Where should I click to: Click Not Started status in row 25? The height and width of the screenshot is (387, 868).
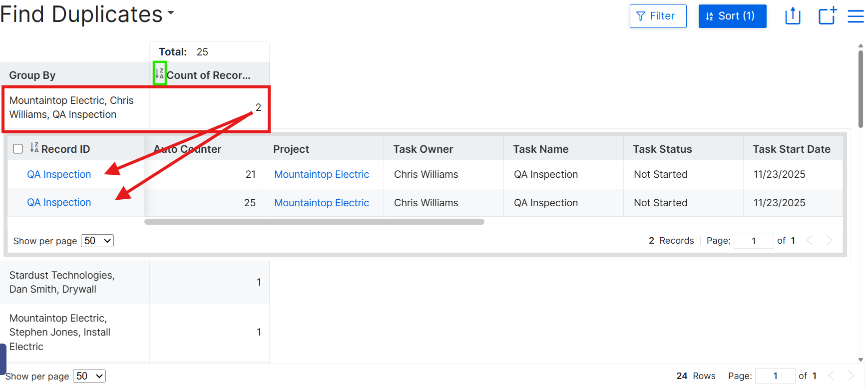(x=661, y=203)
